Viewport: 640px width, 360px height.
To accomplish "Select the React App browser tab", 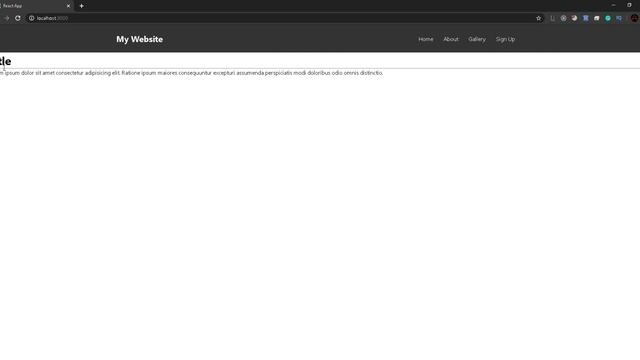I will pyautogui.click(x=36, y=6).
